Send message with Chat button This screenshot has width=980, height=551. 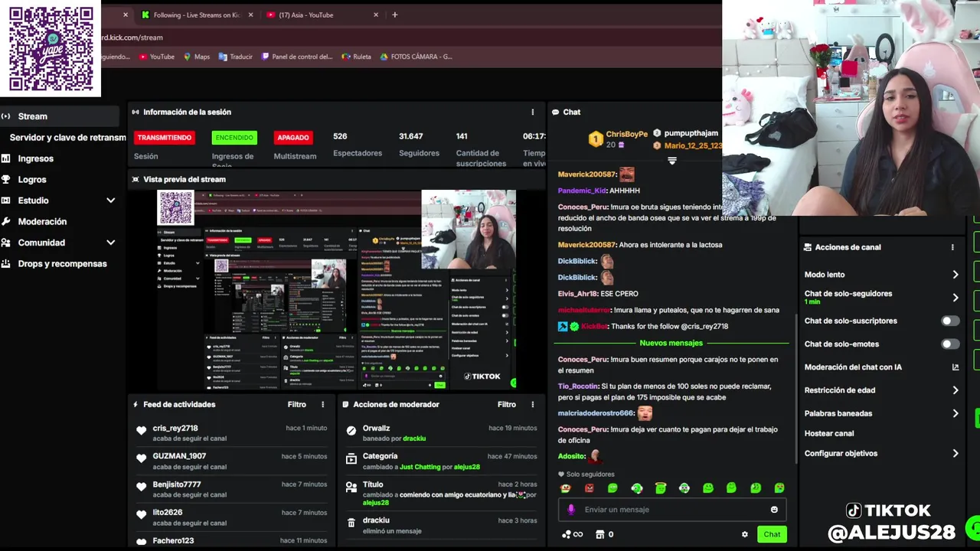(772, 534)
